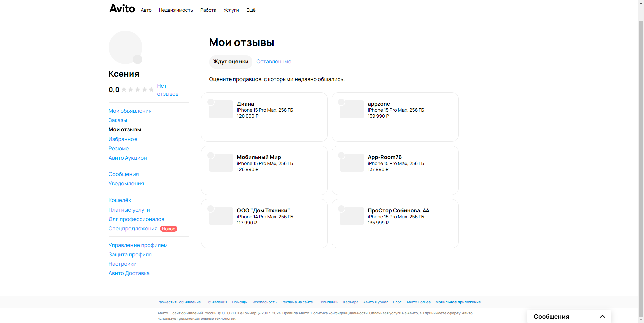Click seller name appzone
This screenshot has height=323, width=644.
379,104
